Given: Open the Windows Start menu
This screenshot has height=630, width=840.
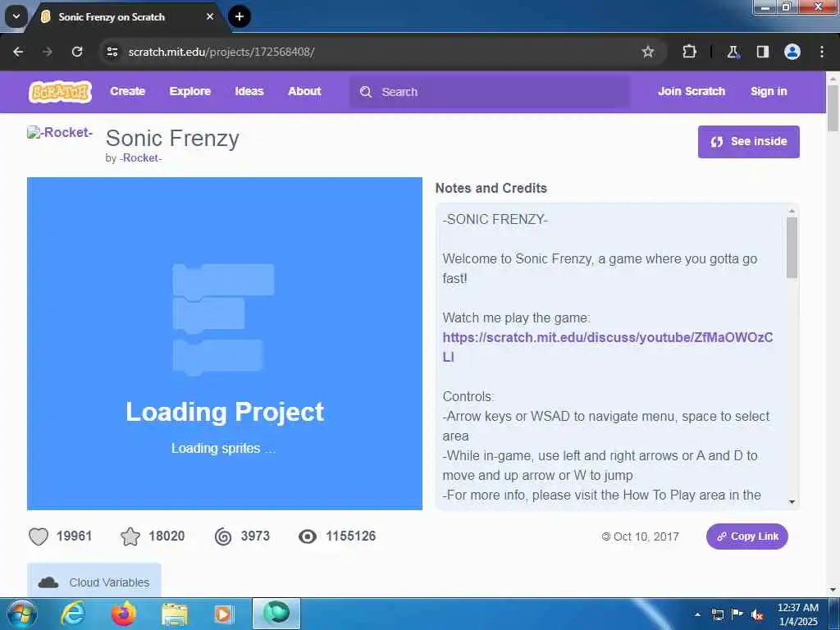Looking at the screenshot, I should click(x=21, y=614).
